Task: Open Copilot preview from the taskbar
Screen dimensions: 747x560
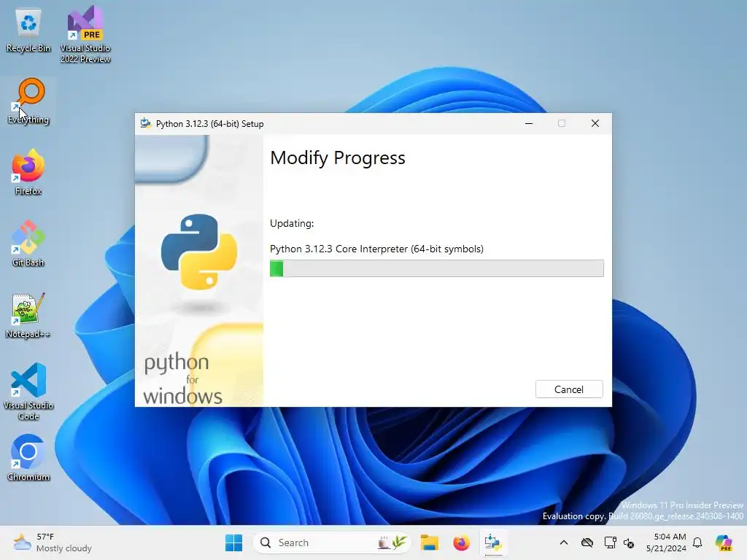Action: click(x=724, y=542)
